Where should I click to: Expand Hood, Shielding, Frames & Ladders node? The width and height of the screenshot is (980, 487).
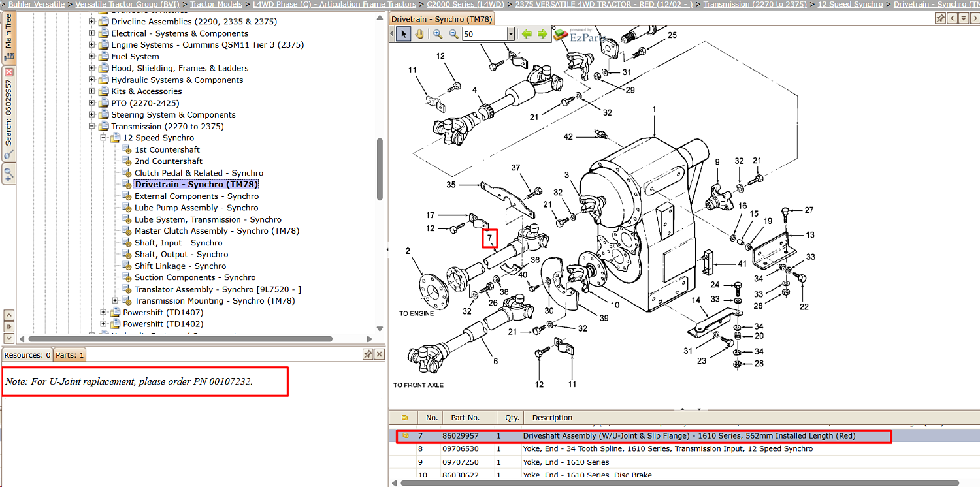[92, 68]
